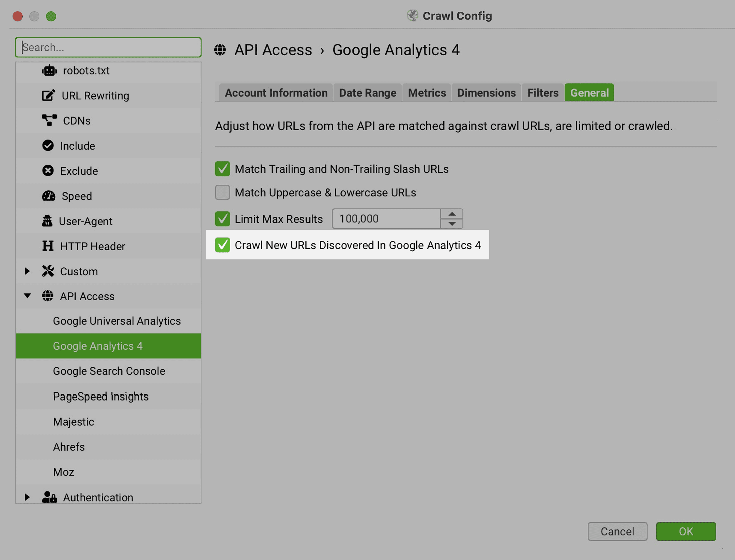The height and width of the screenshot is (560, 735).
Task: Toggle Crawl New URLs Discovered In Google Analytics 4
Action: 223,245
